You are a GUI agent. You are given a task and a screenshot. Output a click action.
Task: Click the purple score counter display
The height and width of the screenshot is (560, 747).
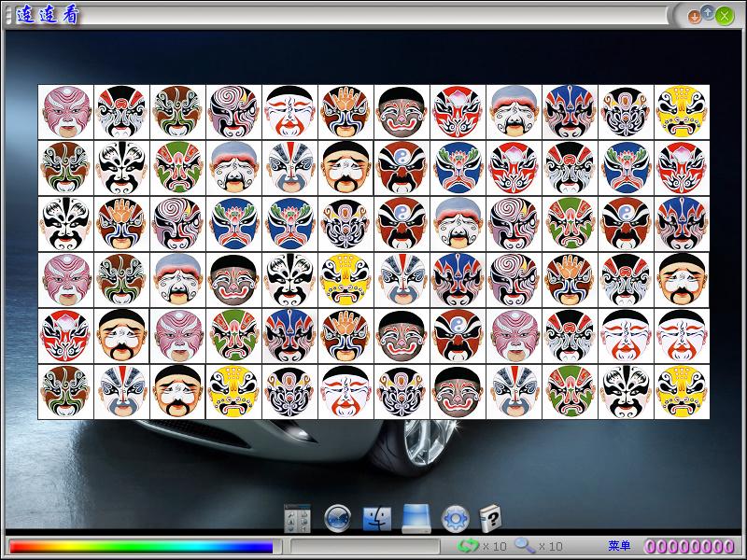(689, 546)
